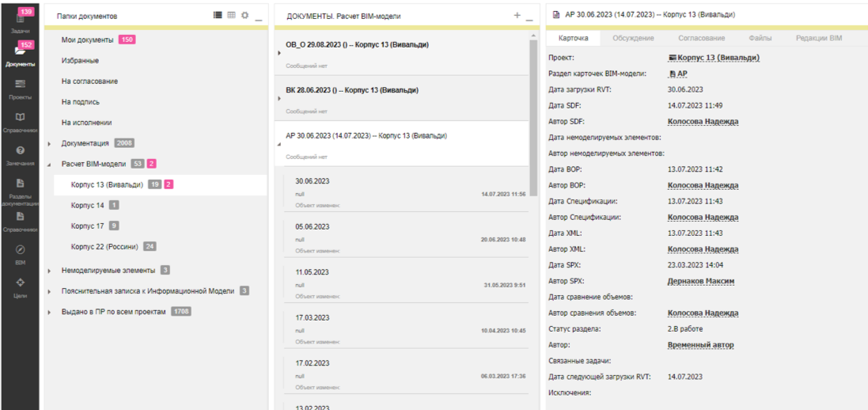
Task: Open Проекты in the left sidebar
Action: coord(20,89)
